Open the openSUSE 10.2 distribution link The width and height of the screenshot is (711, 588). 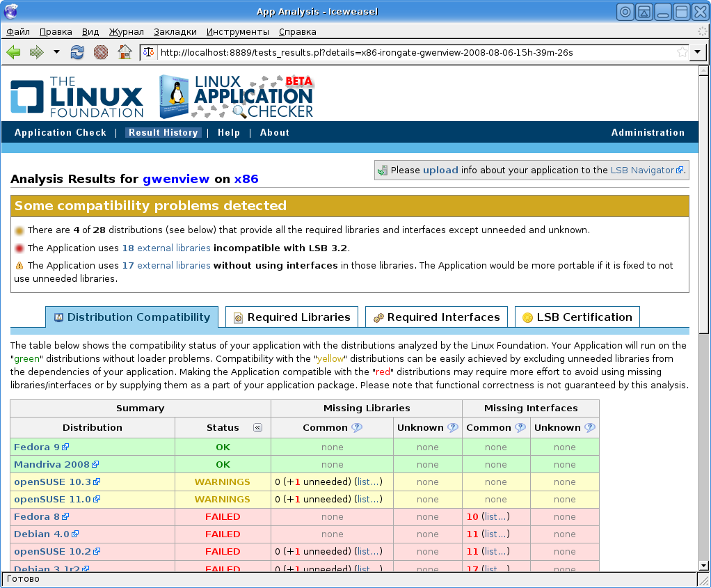[53, 551]
